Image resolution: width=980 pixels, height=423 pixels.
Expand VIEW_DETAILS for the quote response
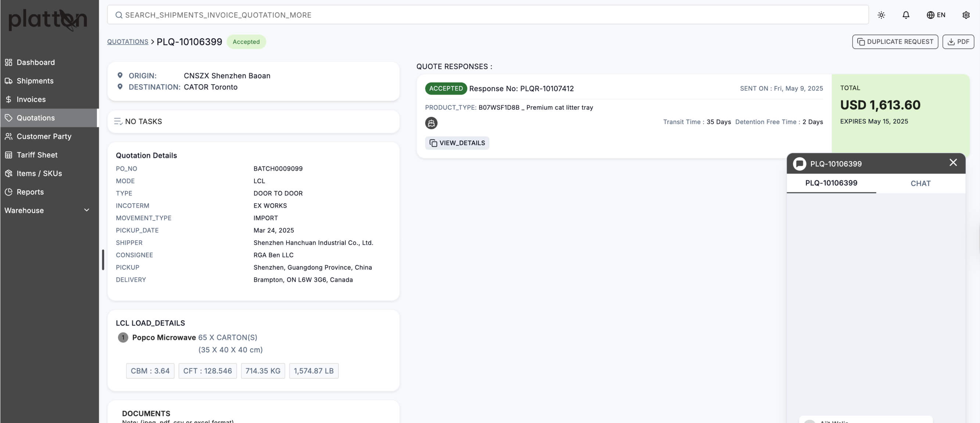coord(457,143)
